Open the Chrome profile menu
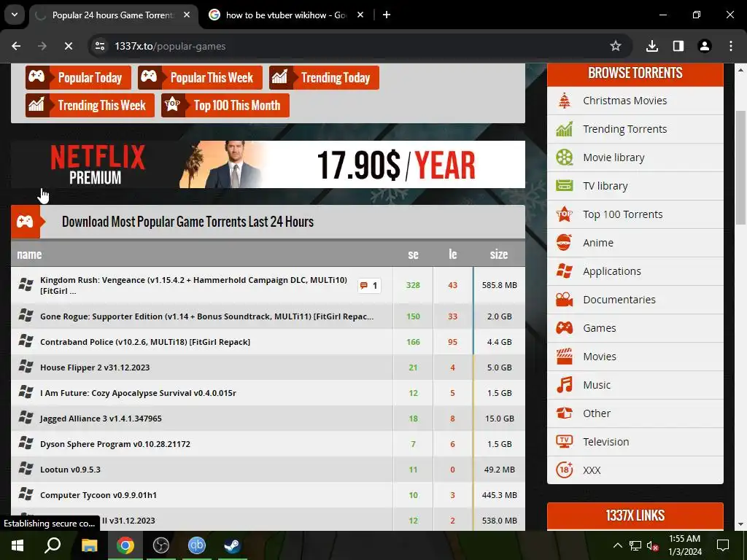This screenshot has height=560, width=747. click(704, 46)
